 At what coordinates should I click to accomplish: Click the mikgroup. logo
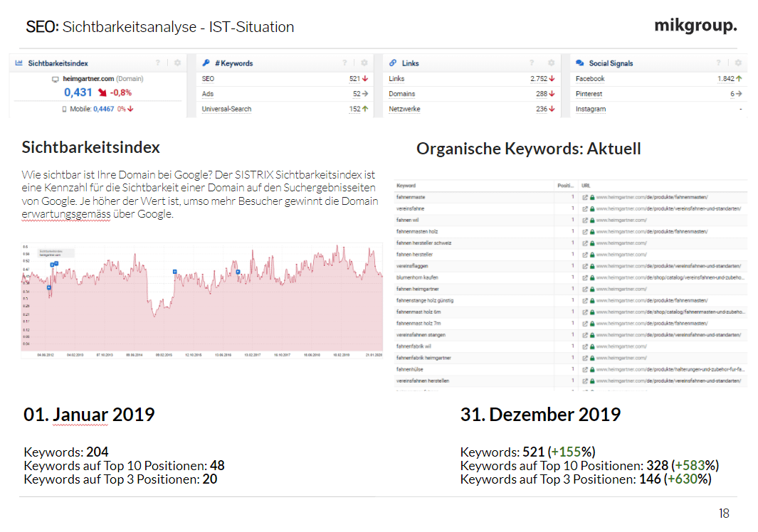[x=695, y=25]
